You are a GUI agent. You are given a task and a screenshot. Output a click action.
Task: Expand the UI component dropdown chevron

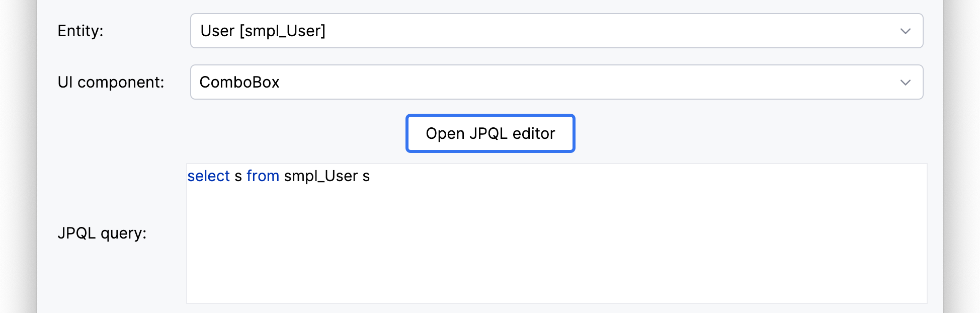(x=905, y=83)
